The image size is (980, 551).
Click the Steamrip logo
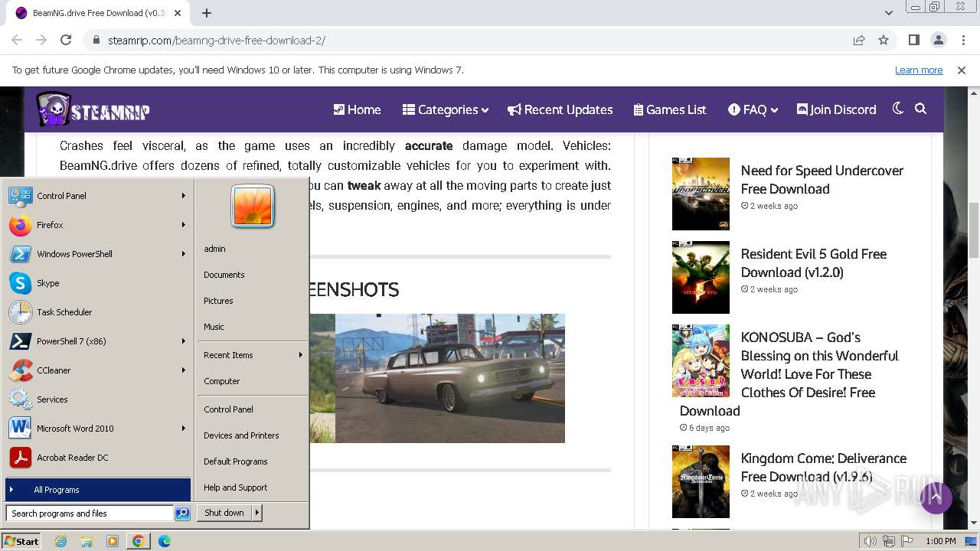(x=93, y=109)
